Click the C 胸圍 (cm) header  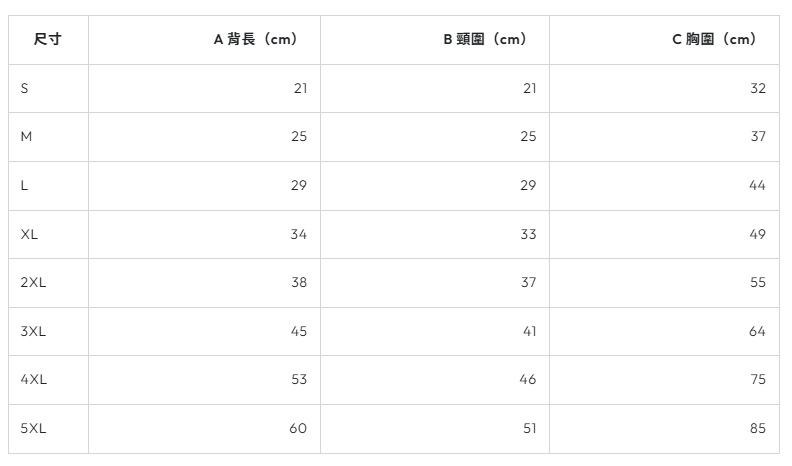tap(714, 40)
